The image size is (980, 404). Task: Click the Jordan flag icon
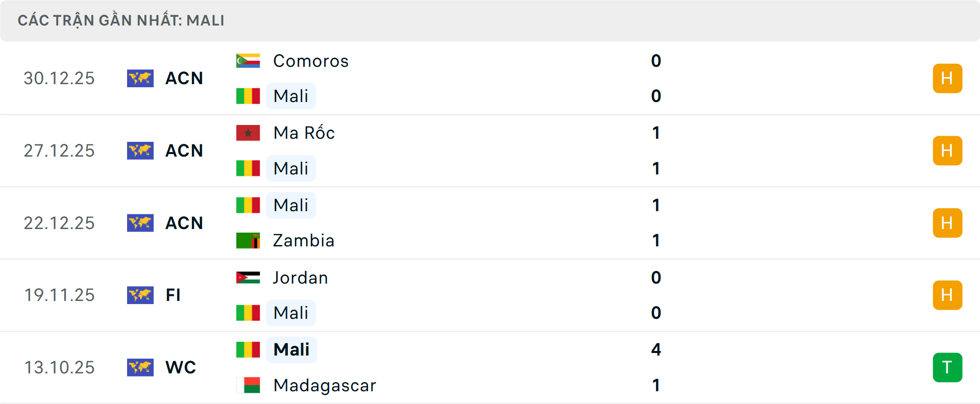pos(248,277)
